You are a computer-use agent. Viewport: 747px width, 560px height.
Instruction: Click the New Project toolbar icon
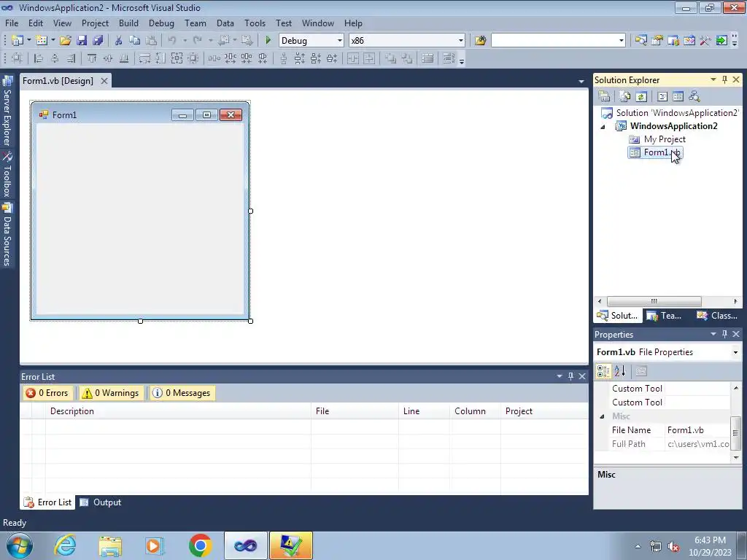[x=18, y=41]
